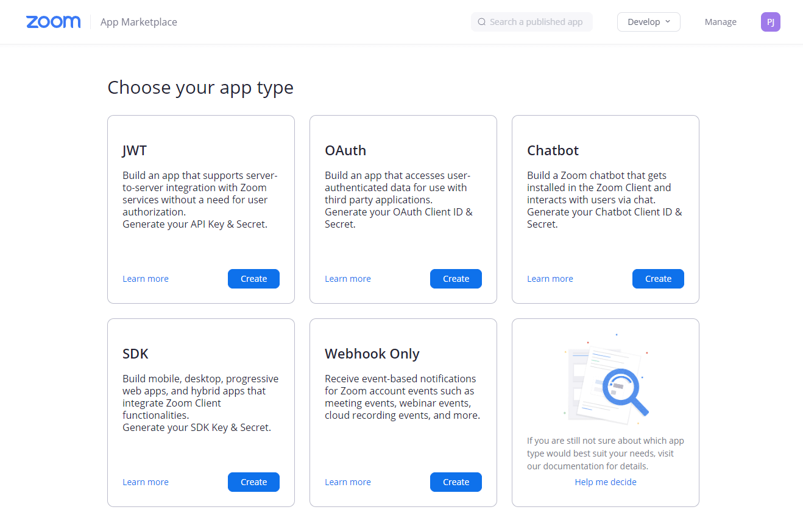This screenshot has width=803, height=532.
Task: Open the PJ profile avatar
Action: point(770,22)
